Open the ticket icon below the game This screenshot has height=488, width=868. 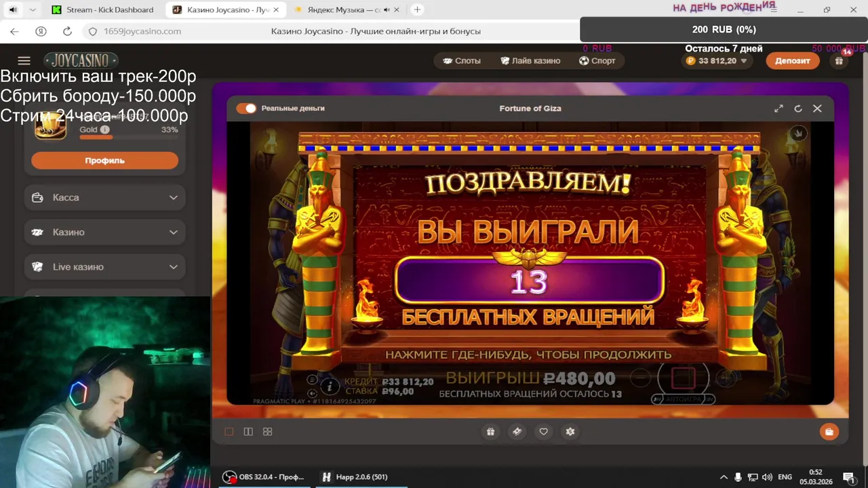tap(517, 432)
